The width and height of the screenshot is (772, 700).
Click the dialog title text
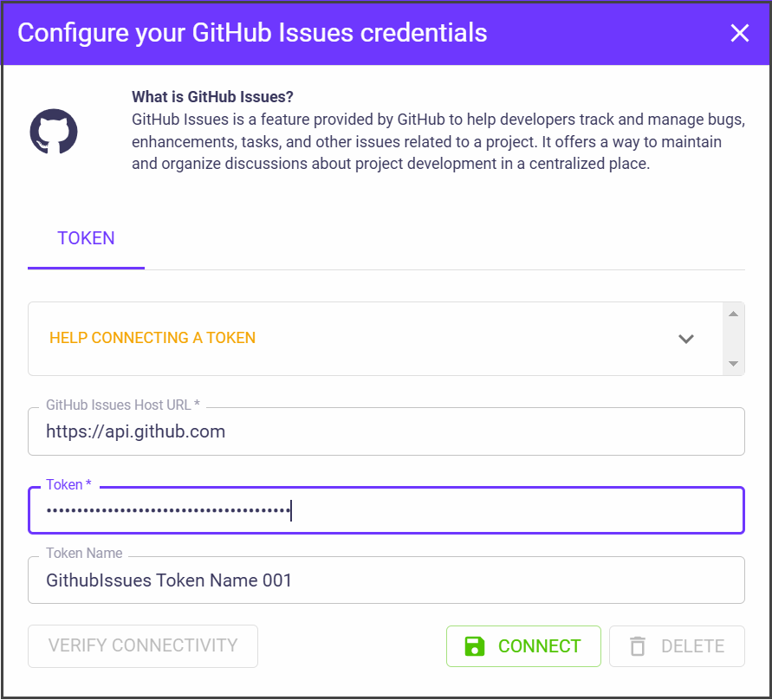pyautogui.click(x=252, y=33)
